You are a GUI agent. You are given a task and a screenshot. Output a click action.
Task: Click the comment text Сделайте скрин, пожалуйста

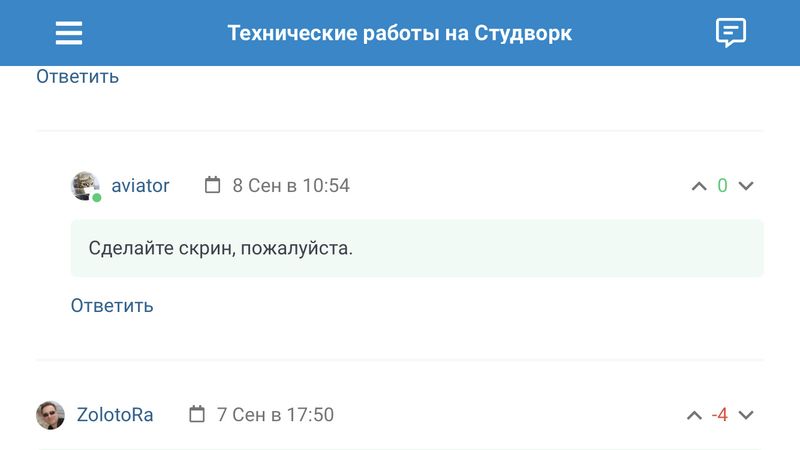221,248
